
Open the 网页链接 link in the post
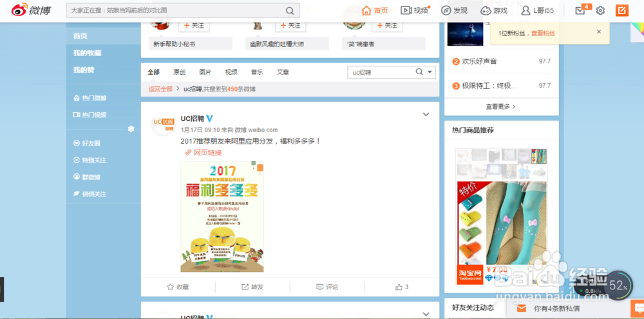[204, 153]
